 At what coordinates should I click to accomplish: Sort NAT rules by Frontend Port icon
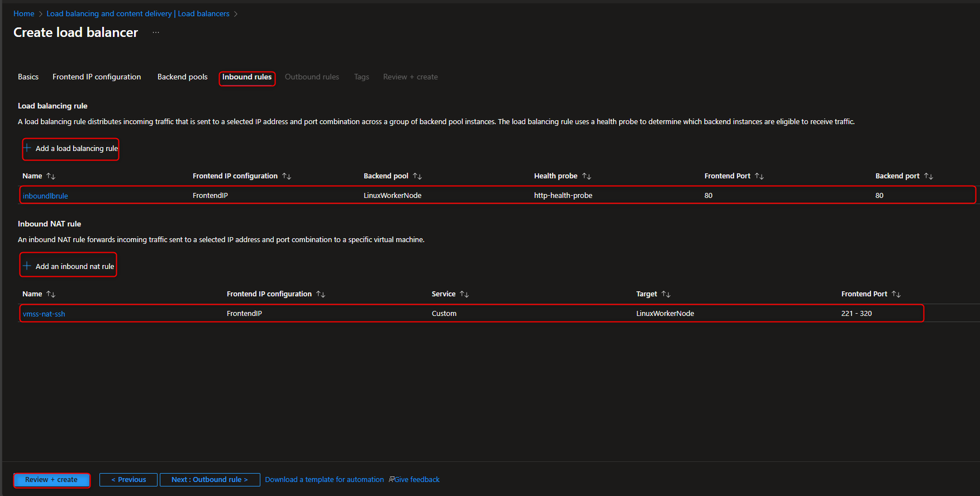coord(896,294)
